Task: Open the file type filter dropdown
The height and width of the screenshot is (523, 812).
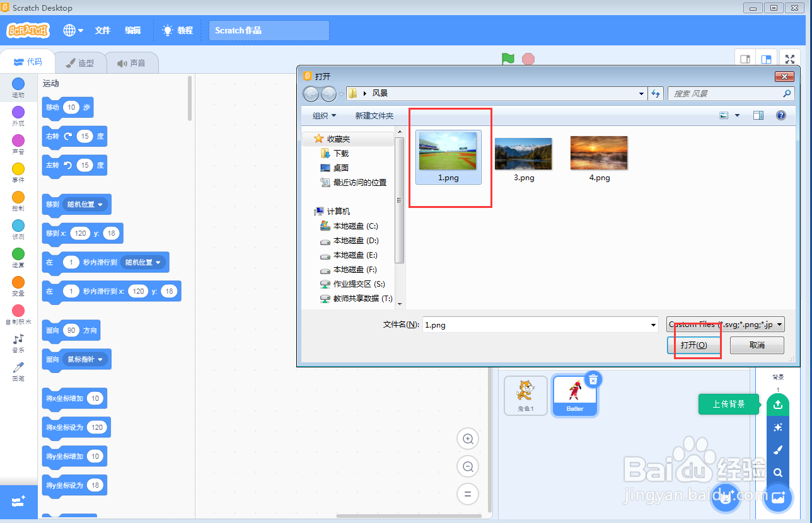Action: coord(726,325)
